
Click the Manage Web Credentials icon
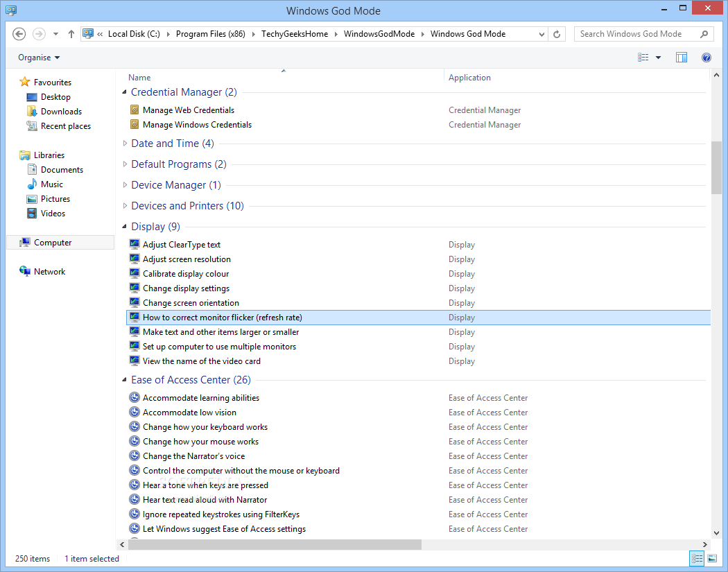click(135, 110)
